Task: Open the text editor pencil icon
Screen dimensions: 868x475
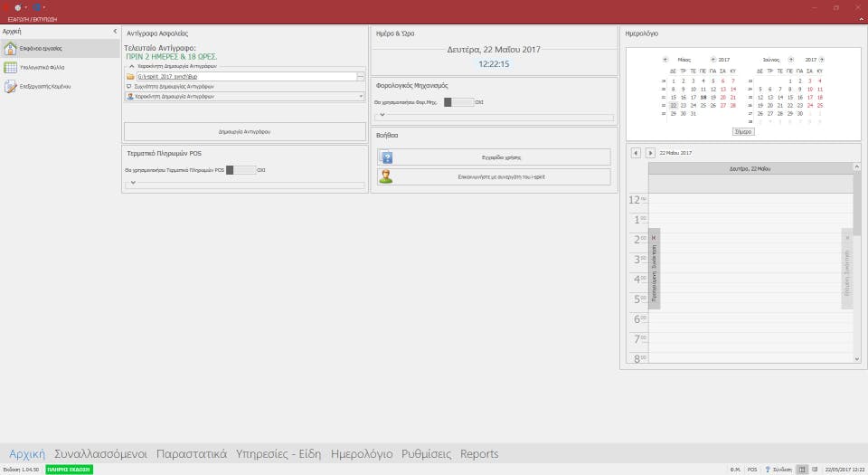Action: tap(10, 86)
